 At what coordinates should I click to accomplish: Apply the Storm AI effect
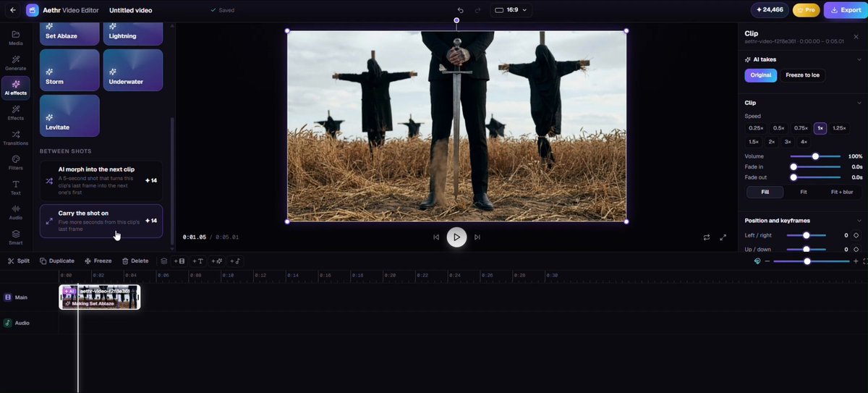[69, 70]
